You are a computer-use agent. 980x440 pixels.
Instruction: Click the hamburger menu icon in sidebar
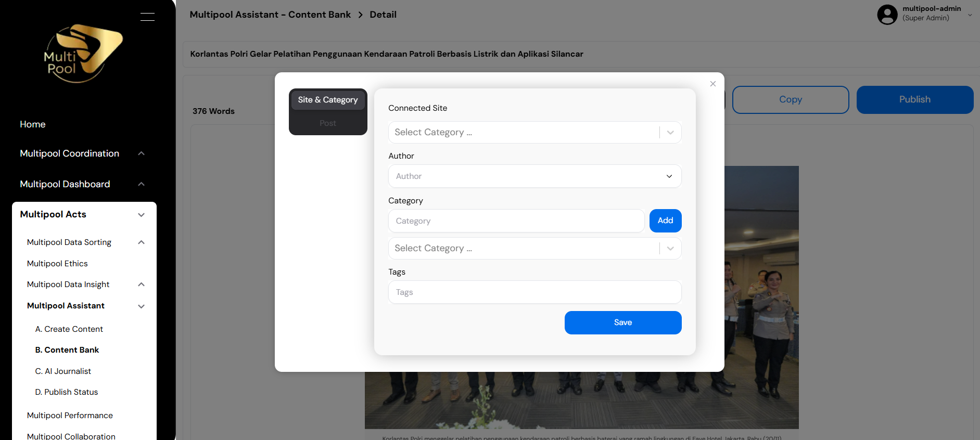pyautogui.click(x=147, y=17)
